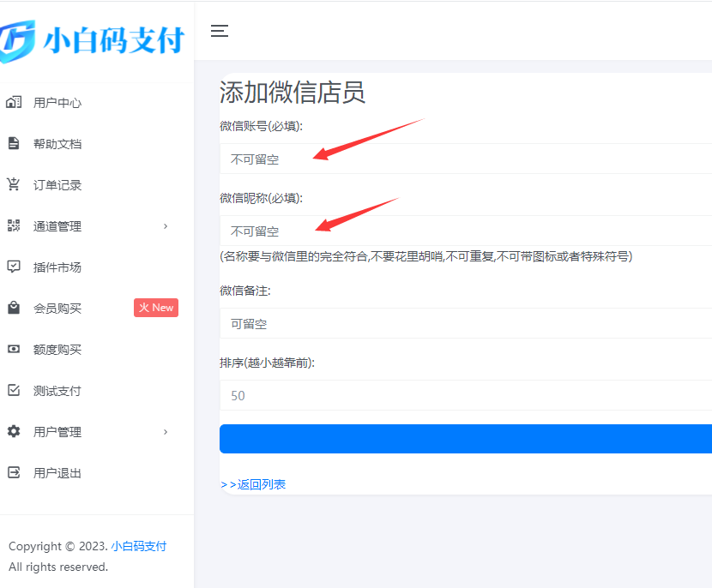
Task: Click the 额度购买 money icon
Action: pos(14,349)
